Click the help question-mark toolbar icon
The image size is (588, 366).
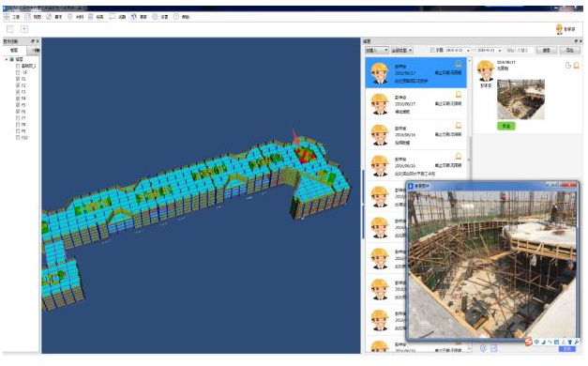tap(176, 17)
